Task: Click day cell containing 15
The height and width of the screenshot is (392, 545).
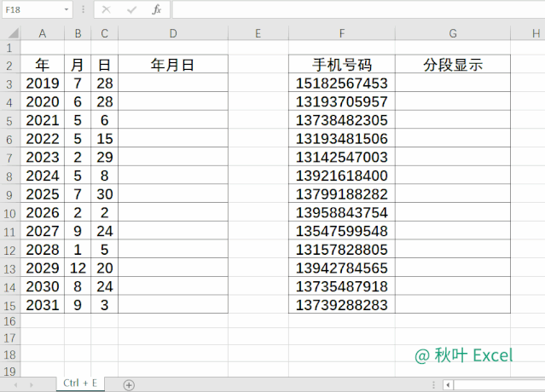Action: 104,139
